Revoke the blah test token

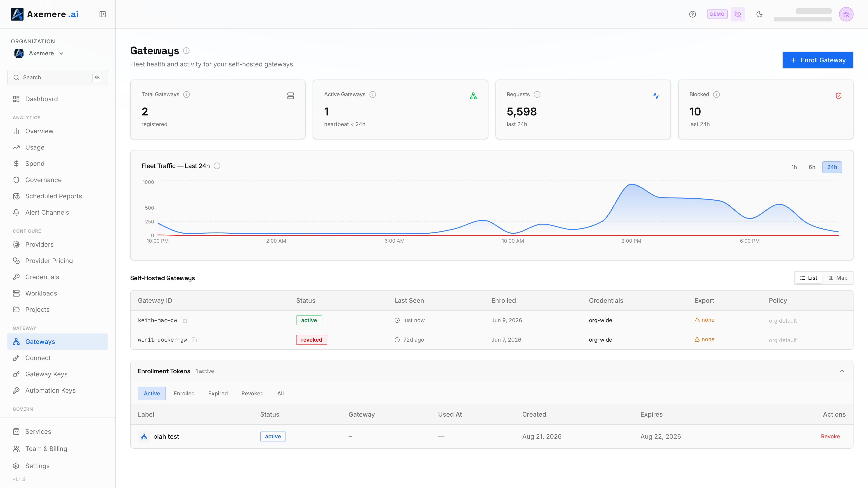coord(830,436)
